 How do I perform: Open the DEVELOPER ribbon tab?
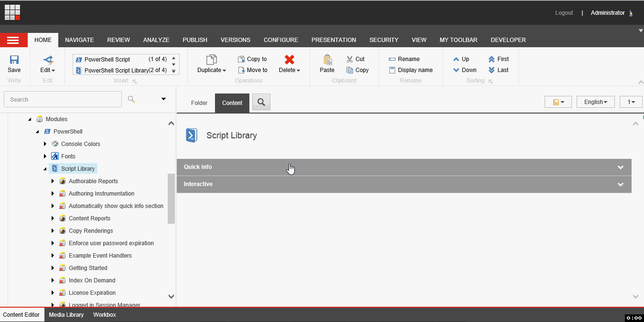tap(508, 40)
